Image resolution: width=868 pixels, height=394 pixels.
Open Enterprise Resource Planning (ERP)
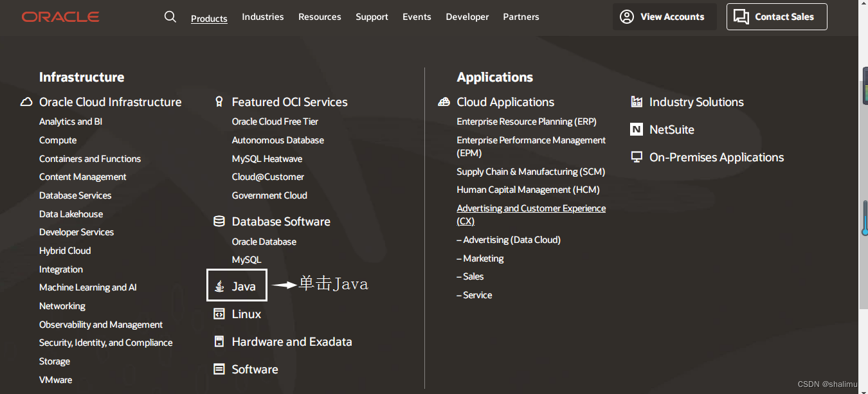click(x=527, y=121)
